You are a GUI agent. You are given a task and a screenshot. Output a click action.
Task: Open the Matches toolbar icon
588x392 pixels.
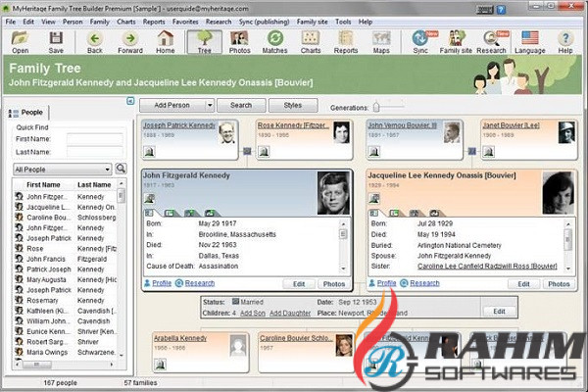274,42
